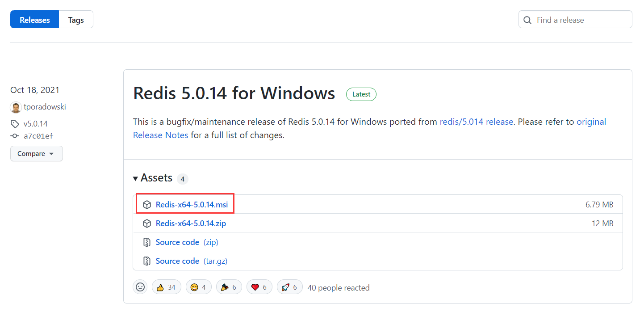Toggle the rocket reaction

[289, 287]
